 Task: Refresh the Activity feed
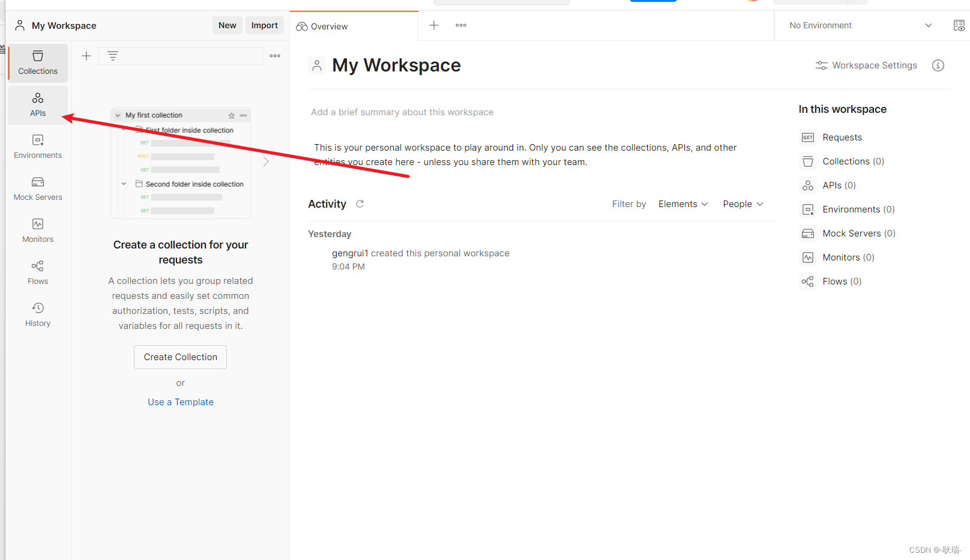coord(360,204)
